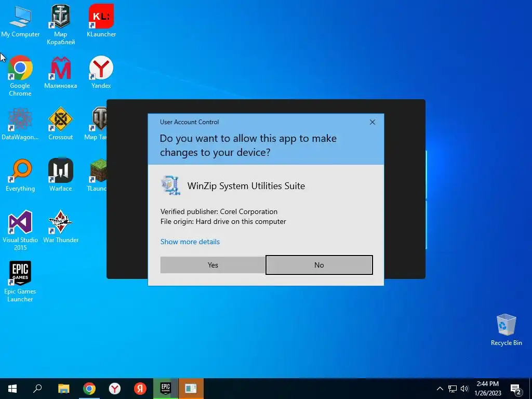
Task: Select the KLauncher desktop shortcut
Action: pyautogui.click(x=101, y=21)
